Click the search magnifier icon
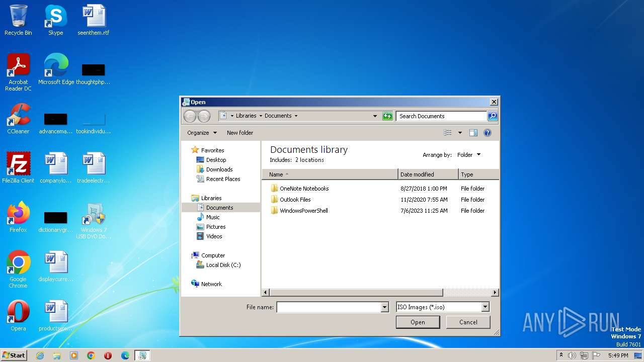The width and height of the screenshot is (644, 362). tap(493, 116)
